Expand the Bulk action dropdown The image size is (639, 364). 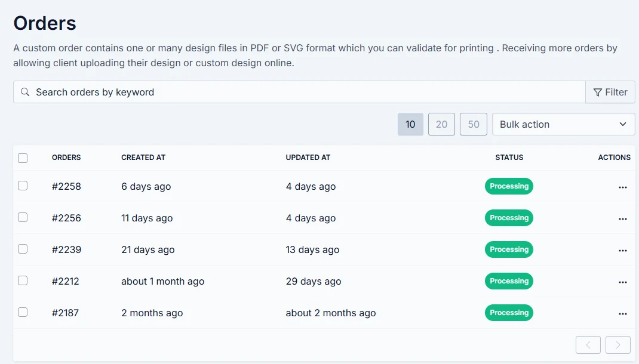[563, 124]
